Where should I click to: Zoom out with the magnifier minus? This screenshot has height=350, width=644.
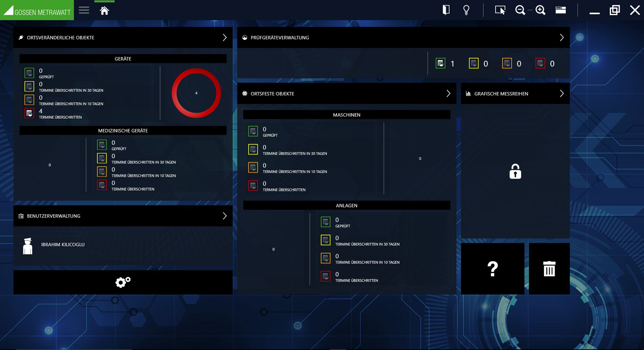tap(520, 10)
